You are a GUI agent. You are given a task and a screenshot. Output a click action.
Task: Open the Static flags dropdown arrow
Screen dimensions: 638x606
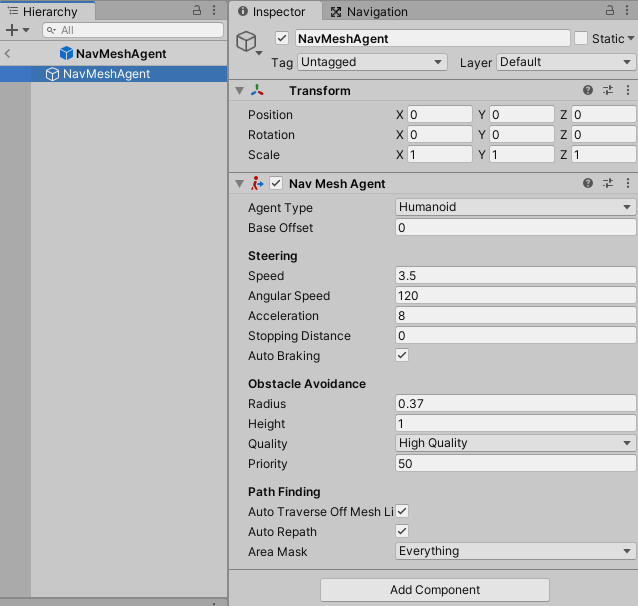631,38
